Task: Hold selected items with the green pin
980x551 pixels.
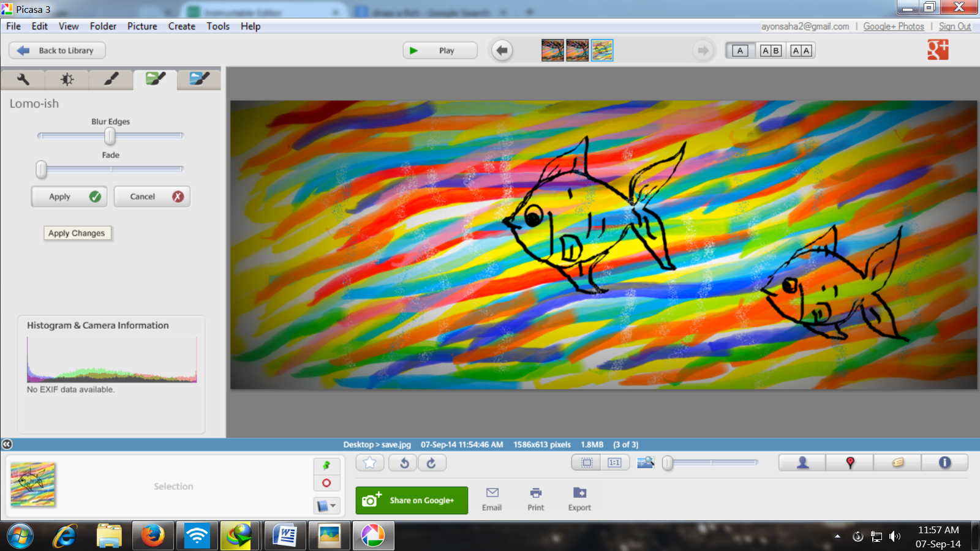Action: pos(326,466)
